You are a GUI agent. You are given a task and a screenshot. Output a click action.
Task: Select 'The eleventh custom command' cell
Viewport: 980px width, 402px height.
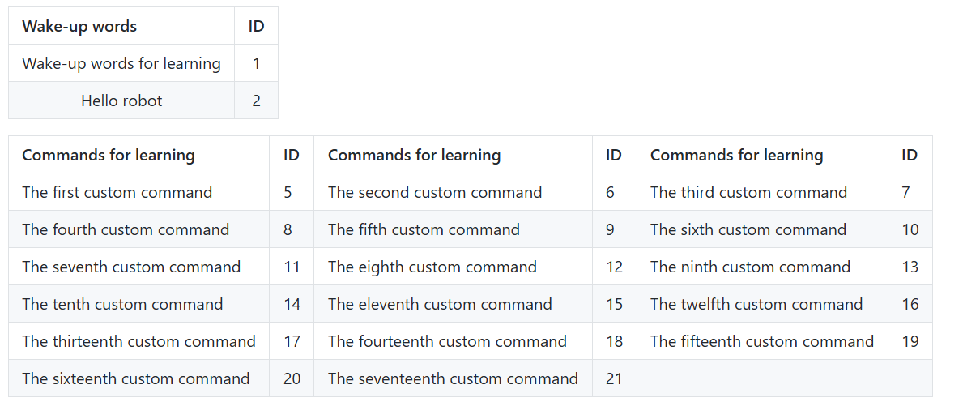click(x=453, y=304)
